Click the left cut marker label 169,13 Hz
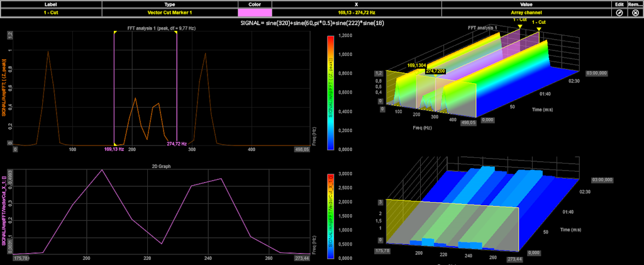 click(x=114, y=149)
